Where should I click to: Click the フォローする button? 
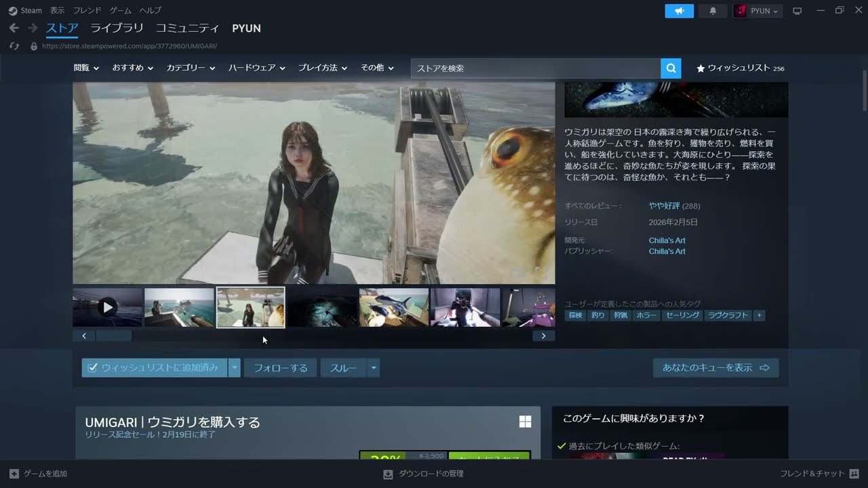click(280, 367)
